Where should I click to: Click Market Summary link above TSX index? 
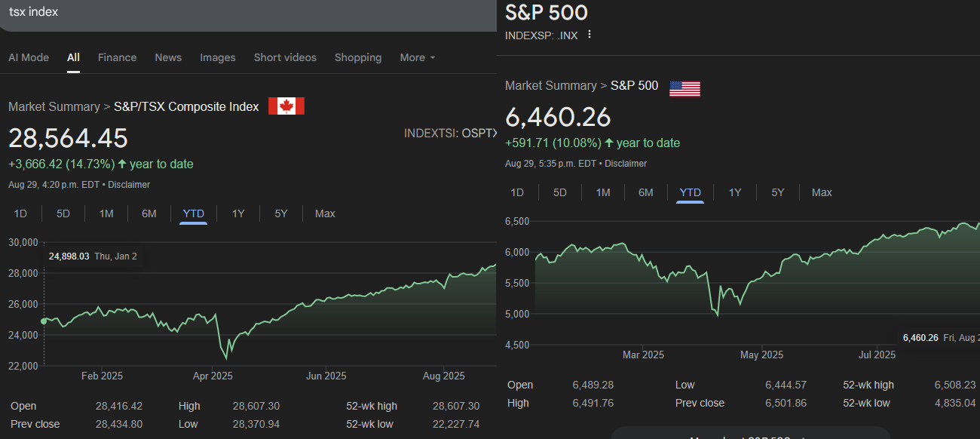click(x=54, y=106)
